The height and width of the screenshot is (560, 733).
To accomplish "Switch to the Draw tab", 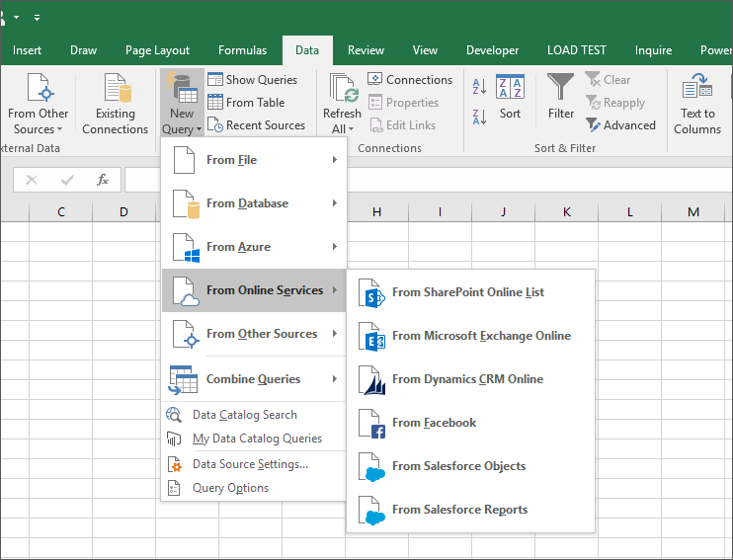I will click(x=83, y=50).
